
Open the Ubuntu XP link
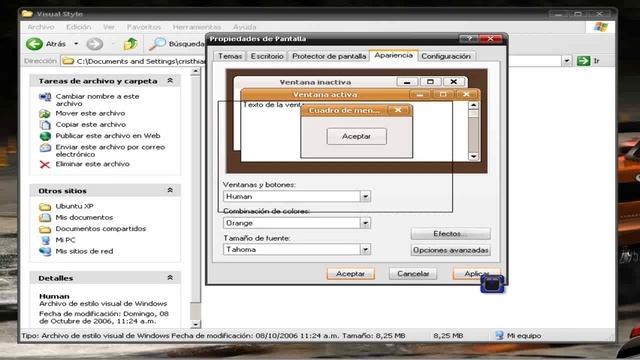pos(75,206)
